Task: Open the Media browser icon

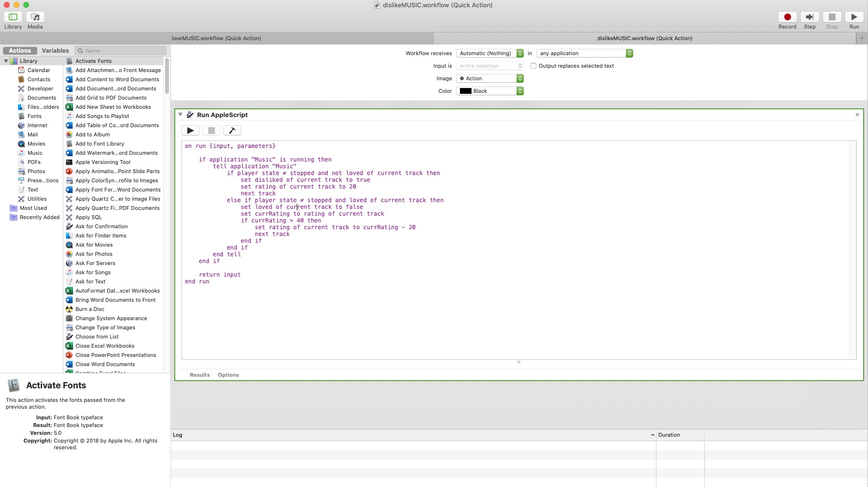Action: pos(35,17)
